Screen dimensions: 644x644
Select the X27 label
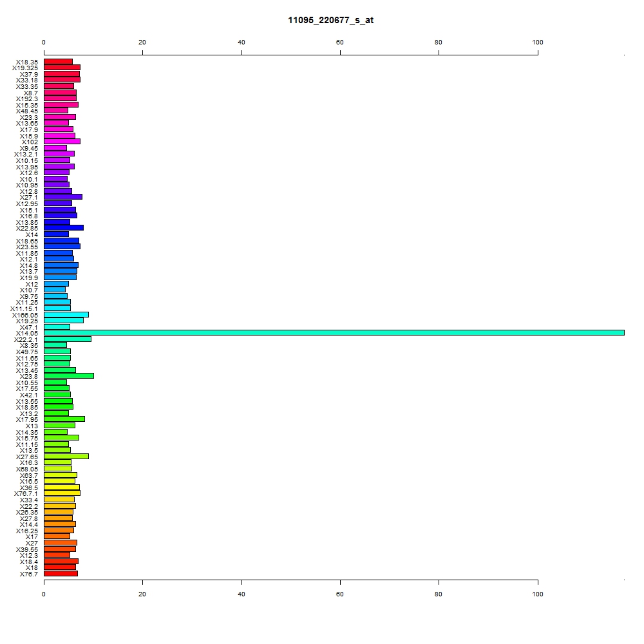click(32, 544)
